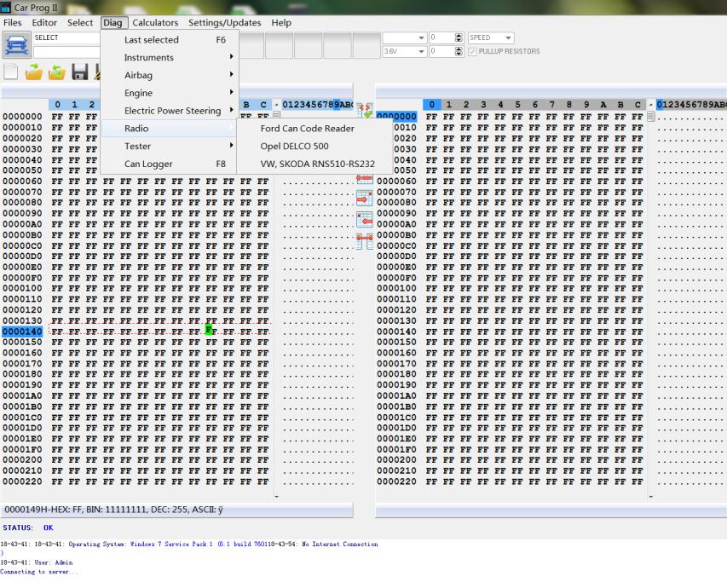The height and width of the screenshot is (588, 727).
Task: Open the Calculators menu
Action: tap(155, 23)
